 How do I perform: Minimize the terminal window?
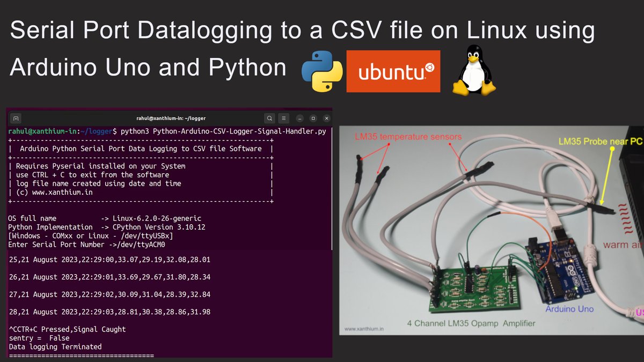(x=299, y=118)
